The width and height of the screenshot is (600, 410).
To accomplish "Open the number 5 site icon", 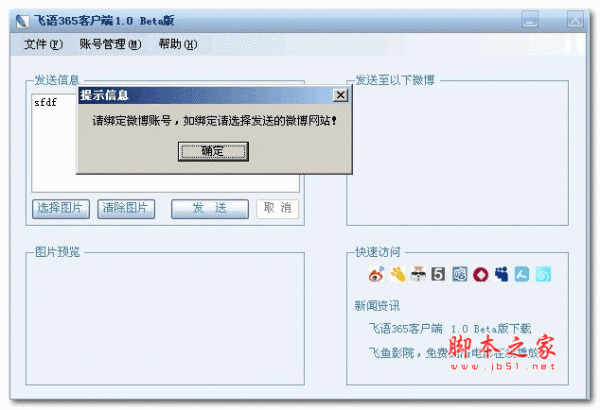I will [439, 274].
